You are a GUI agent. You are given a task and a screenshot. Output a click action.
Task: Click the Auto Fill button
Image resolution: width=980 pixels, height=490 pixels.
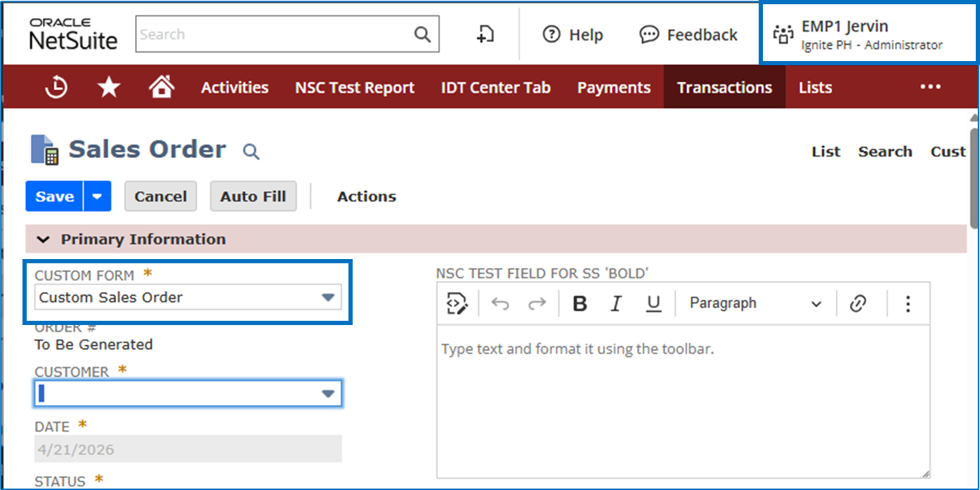tap(253, 197)
